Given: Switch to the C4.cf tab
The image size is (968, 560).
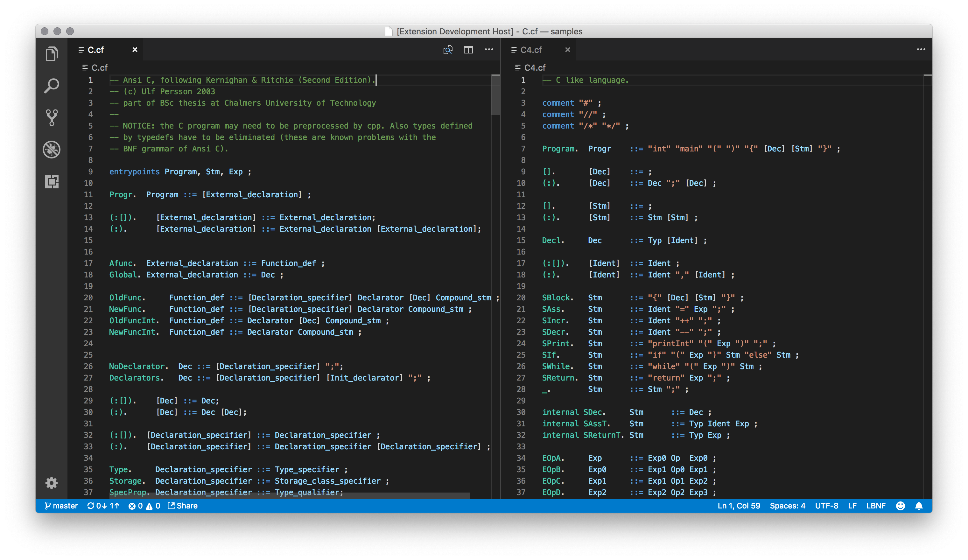Looking at the screenshot, I should [x=531, y=50].
